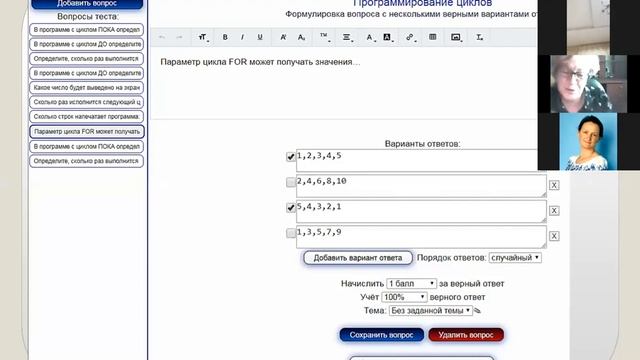Image resolution: width=640 pixels, height=360 pixels.
Task: Select question Какое число будет выведено на экран
Action: pyautogui.click(x=87, y=88)
